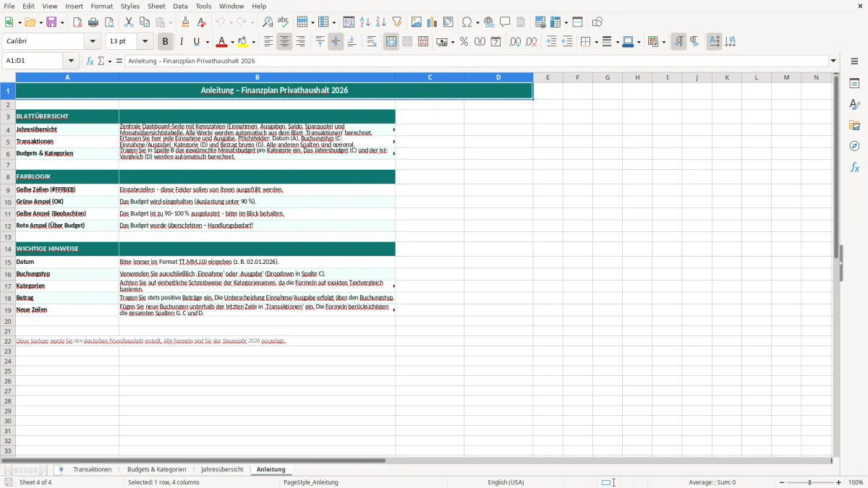Cut selection with the scissors icon
The height and width of the screenshot is (488, 868).
pos(129,22)
